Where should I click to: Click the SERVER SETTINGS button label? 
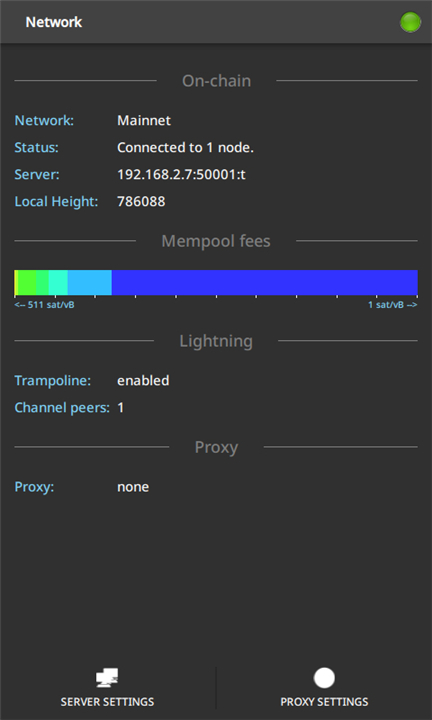[107, 702]
